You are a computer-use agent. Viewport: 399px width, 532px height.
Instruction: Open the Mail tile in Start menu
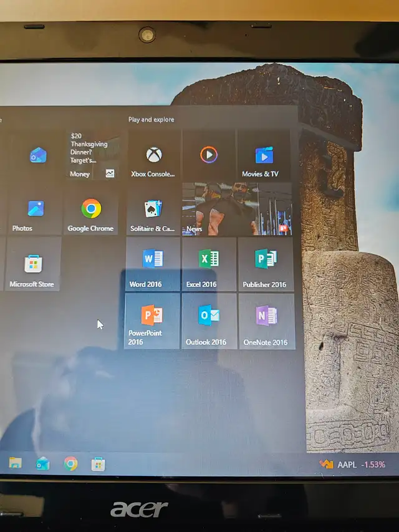click(x=37, y=156)
